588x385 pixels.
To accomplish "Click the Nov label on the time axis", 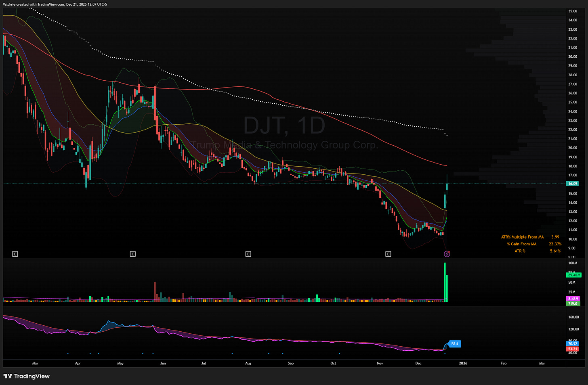I will tap(380, 363).
